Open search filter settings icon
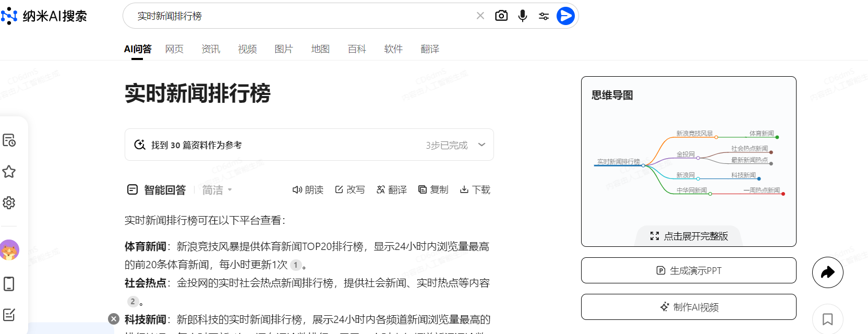This screenshot has height=334, width=868. coord(544,16)
